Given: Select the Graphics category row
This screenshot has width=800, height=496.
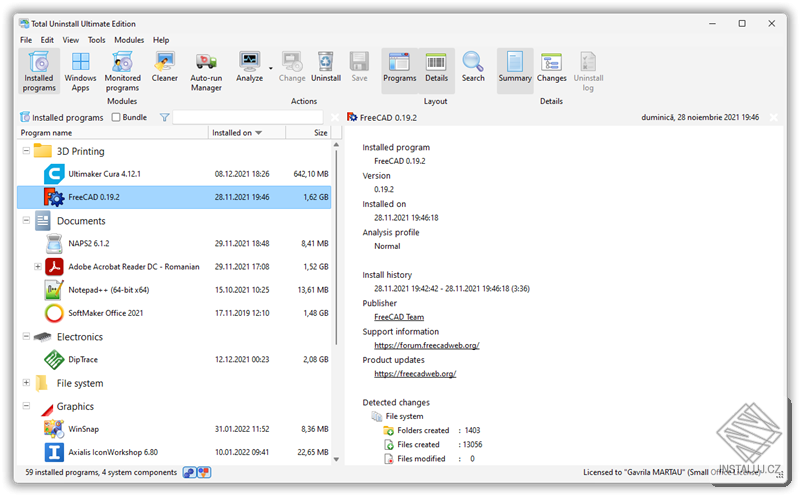Looking at the screenshot, I should pos(174,406).
